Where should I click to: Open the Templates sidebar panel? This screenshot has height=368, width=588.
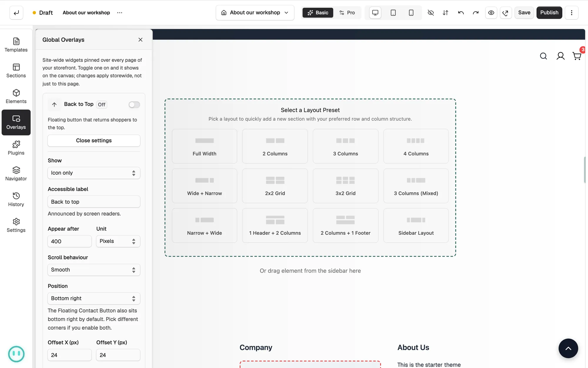tap(16, 45)
